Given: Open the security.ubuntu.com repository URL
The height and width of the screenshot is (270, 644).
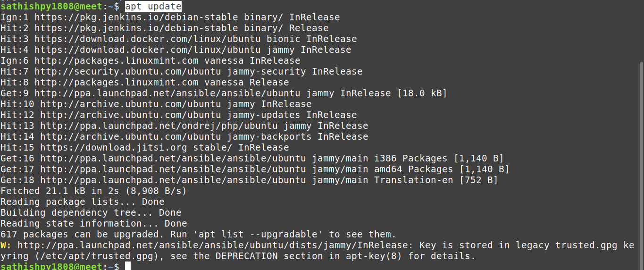Looking at the screenshot, I should 127,72.
